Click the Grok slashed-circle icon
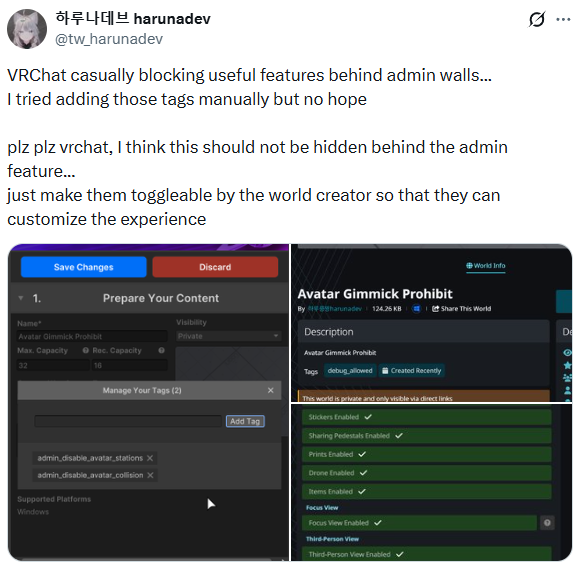The image size is (580, 564). click(536, 19)
